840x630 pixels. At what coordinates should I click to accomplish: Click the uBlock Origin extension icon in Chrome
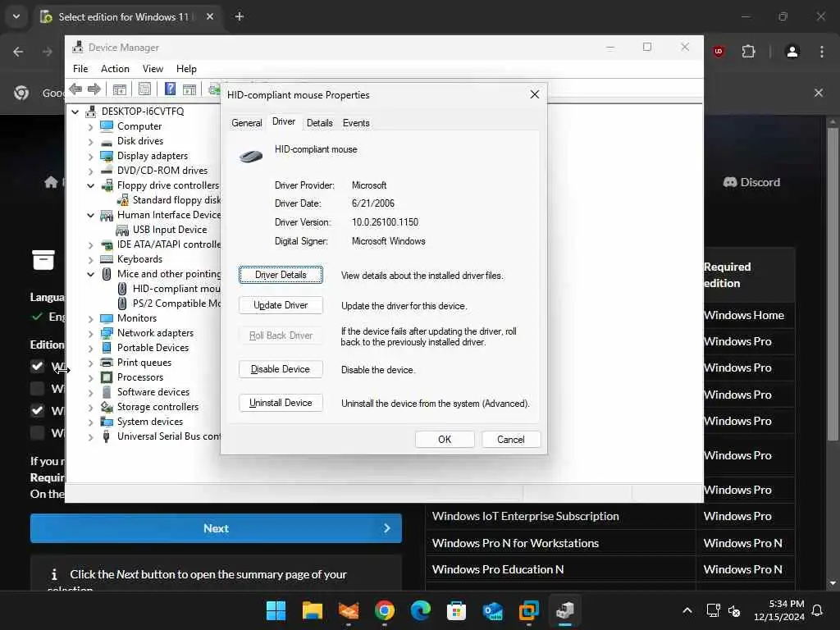(719, 52)
